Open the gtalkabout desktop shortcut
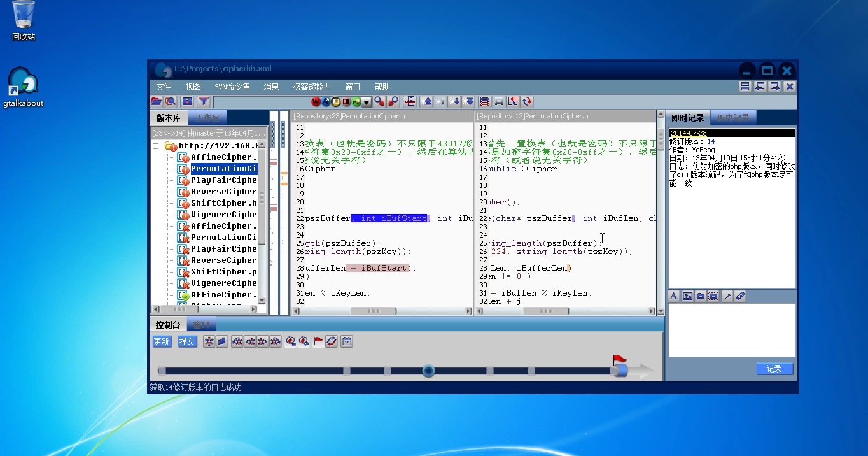Image resolution: width=868 pixels, height=456 pixels. [x=24, y=87]
